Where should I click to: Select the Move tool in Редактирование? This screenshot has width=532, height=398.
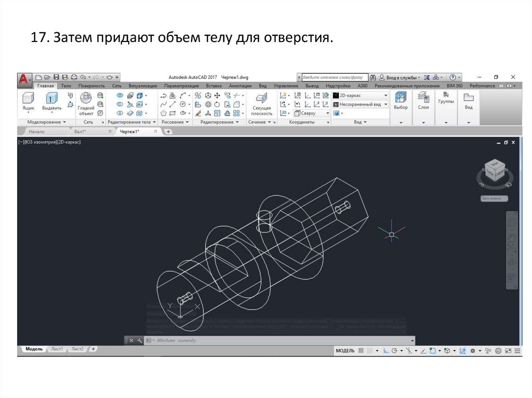[x=217, y=95]
